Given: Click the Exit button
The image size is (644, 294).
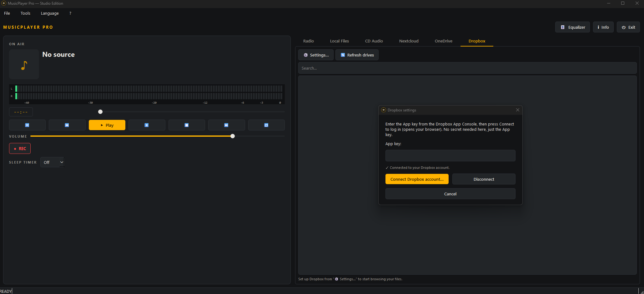Looking at the screenshot, I should pyautogui.click(x=628, y=27).
